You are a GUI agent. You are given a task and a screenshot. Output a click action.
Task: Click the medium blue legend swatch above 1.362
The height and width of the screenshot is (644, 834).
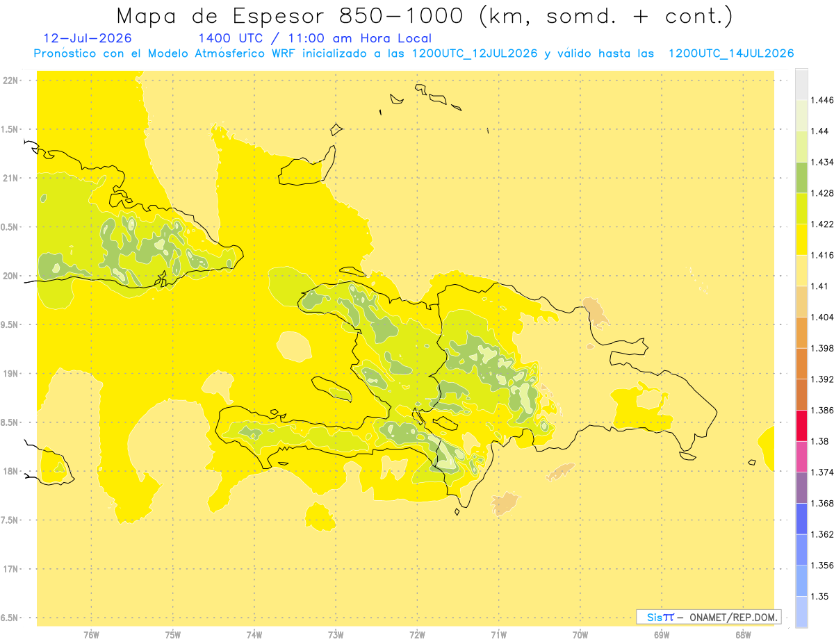(801, 518)
